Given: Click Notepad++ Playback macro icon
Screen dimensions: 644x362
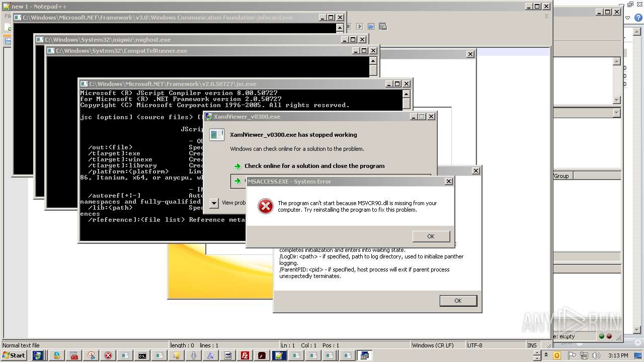Looking at the screenshot, I should [359, 26].
